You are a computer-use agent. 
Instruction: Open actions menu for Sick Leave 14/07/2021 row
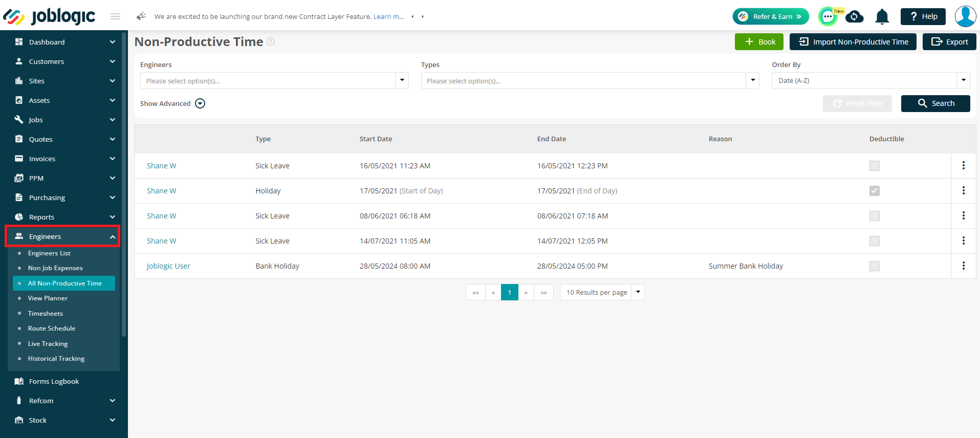(963, 240)
